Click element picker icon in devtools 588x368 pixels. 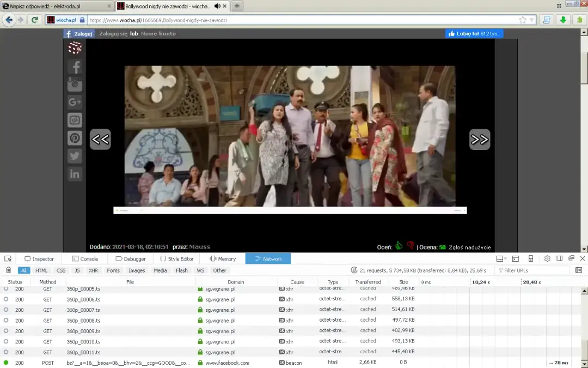[8, 259]
